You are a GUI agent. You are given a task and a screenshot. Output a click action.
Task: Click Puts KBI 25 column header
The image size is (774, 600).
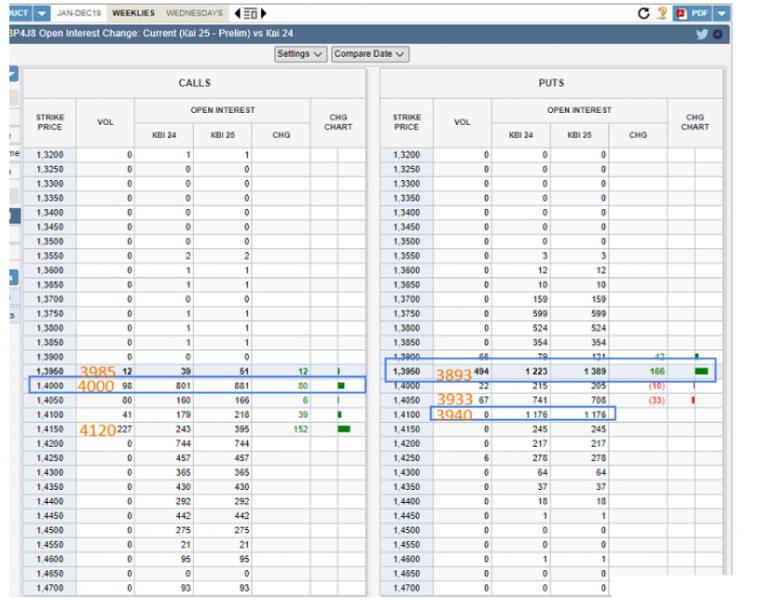coord(580,135)
